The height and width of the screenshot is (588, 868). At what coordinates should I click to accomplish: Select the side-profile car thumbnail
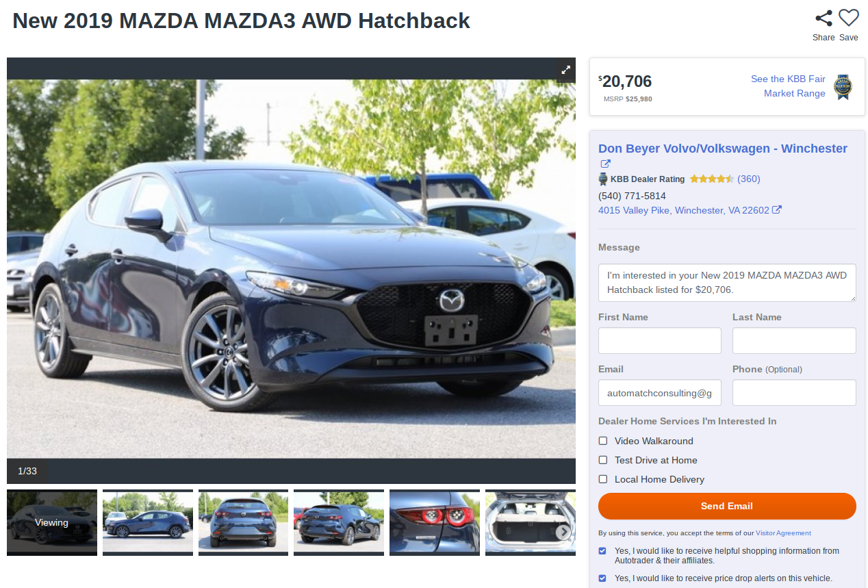147,522
